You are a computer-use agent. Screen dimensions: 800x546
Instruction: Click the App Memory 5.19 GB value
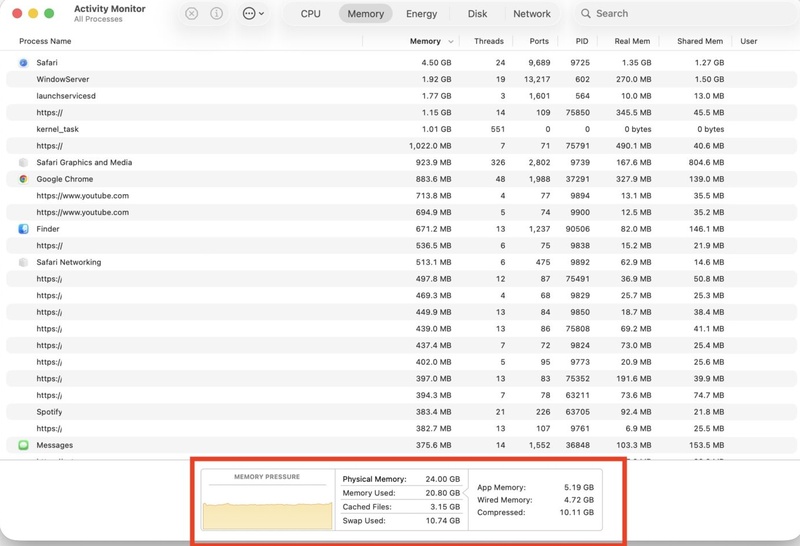579,487
